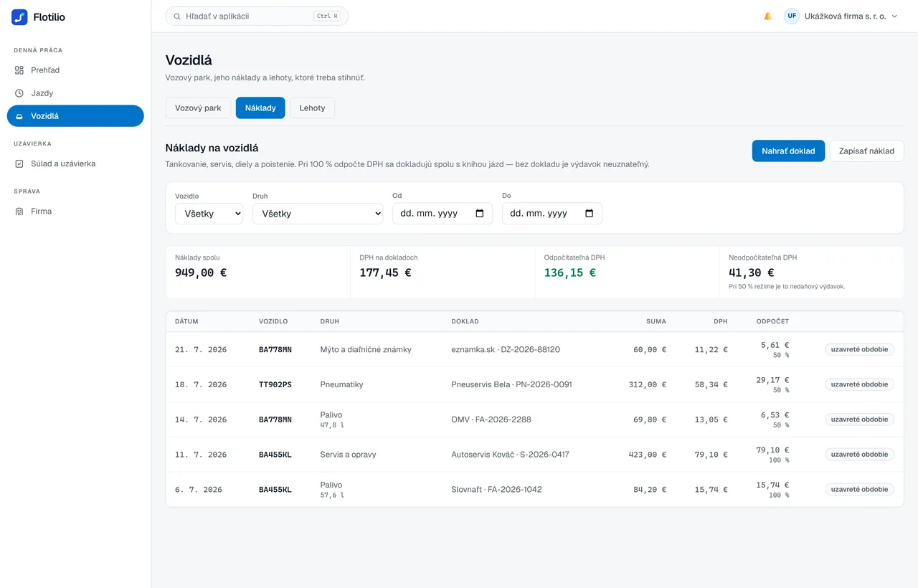918x588 pixels.
Task: Click the Neodpočítateľná DPH 41,30 € value
Action: [x=752, y=272]
